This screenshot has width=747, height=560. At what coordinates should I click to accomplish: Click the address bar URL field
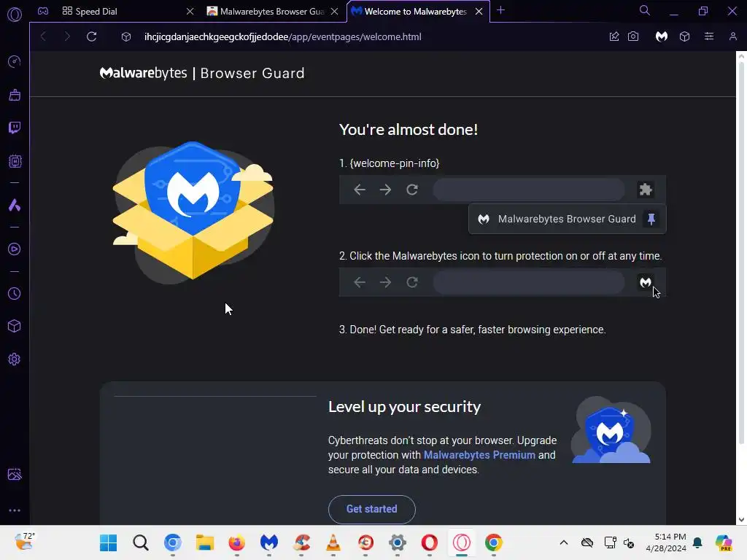coord(282,36)
